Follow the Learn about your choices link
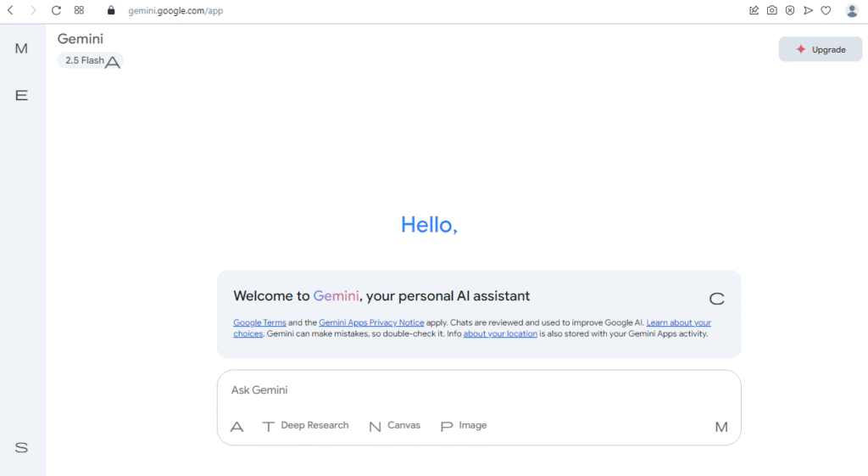 (x=679, y=322)
